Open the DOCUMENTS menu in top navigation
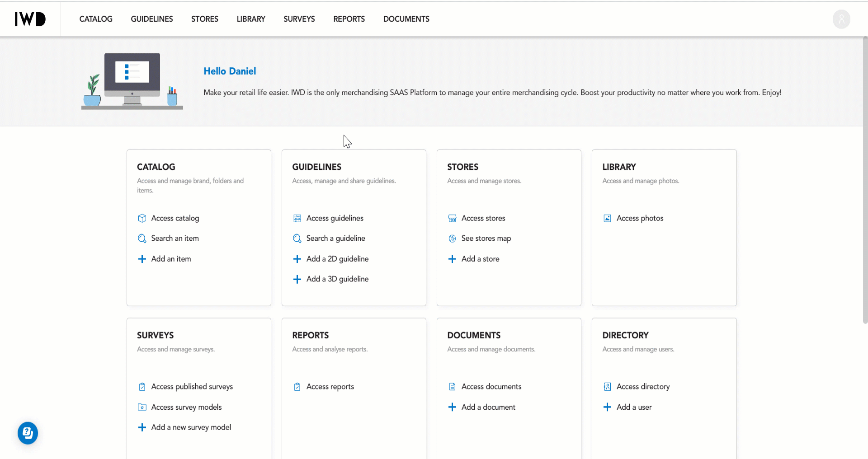 tap(406, 19)
